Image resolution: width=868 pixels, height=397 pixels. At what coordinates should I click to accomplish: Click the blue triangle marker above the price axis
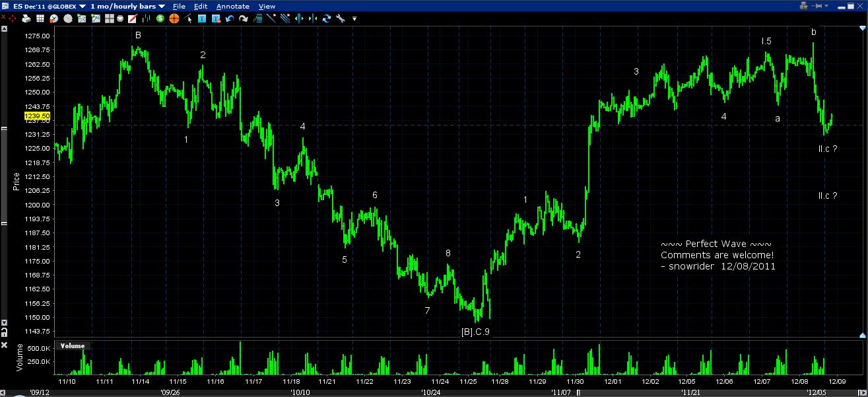pos(862,30)
